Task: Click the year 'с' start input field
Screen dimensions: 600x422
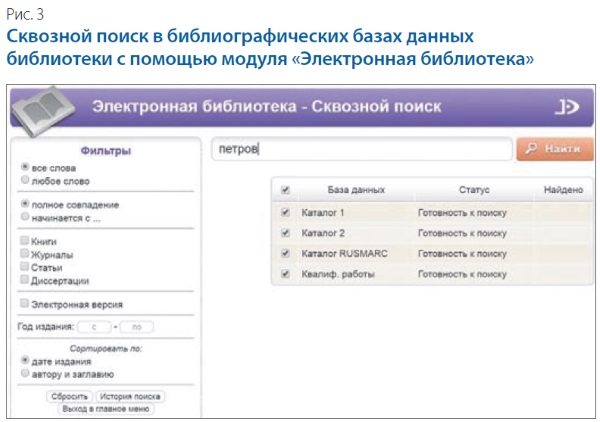Action: [x=96, y=326]
